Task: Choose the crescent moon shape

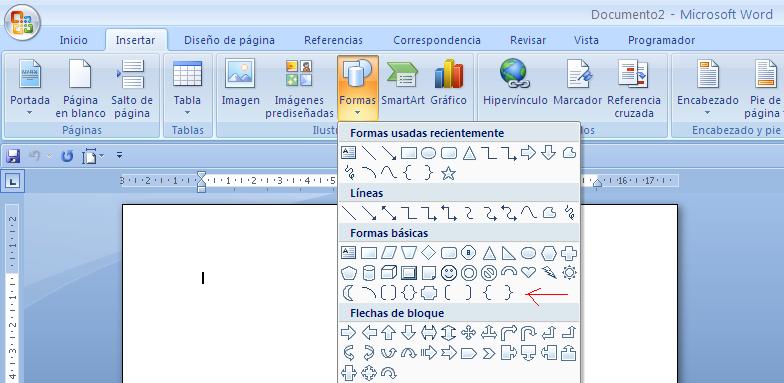Action: pos(348,292)
